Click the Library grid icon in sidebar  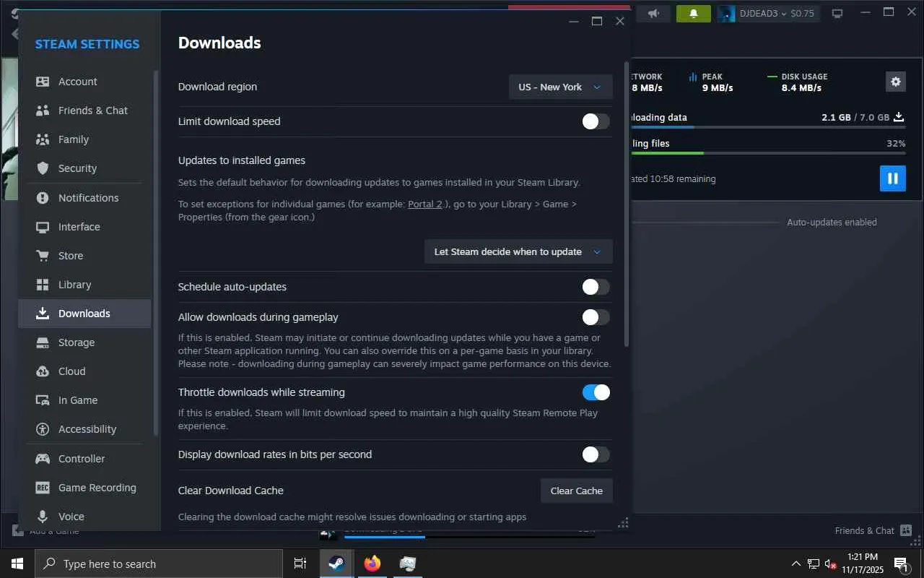click(x=43, y=285)
